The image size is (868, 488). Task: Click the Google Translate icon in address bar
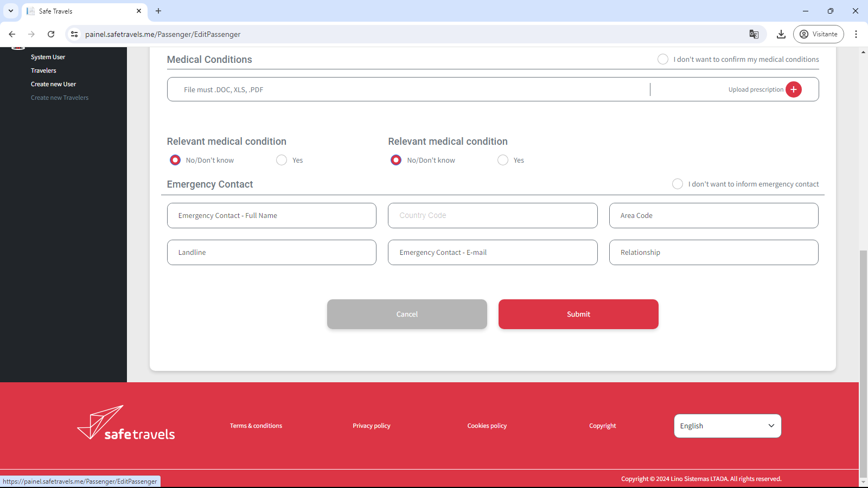tap(754, 34)
